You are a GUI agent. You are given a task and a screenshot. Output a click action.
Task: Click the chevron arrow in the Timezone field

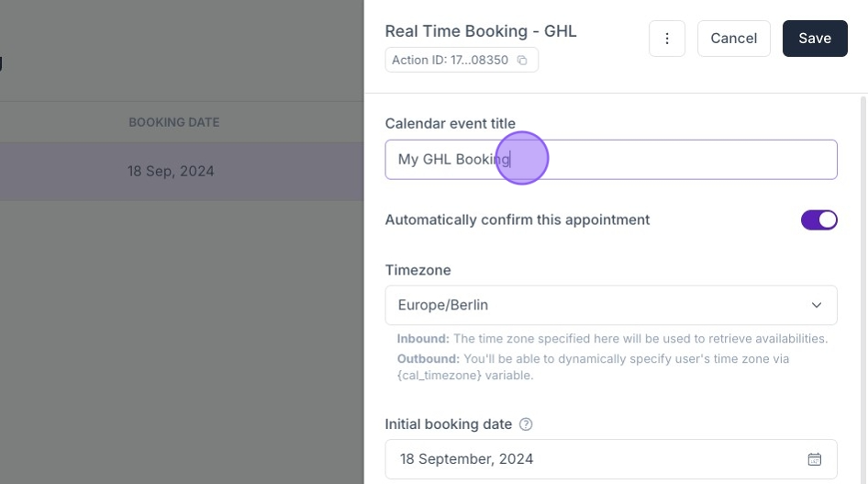[x=817, y=305]
